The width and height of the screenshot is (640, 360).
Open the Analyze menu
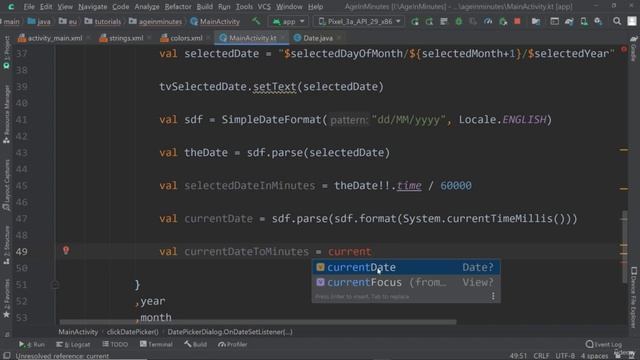click(147, 7)
